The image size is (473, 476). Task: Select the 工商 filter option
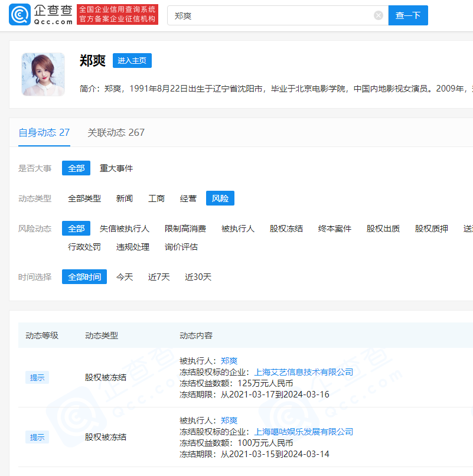tap(156, 198)
